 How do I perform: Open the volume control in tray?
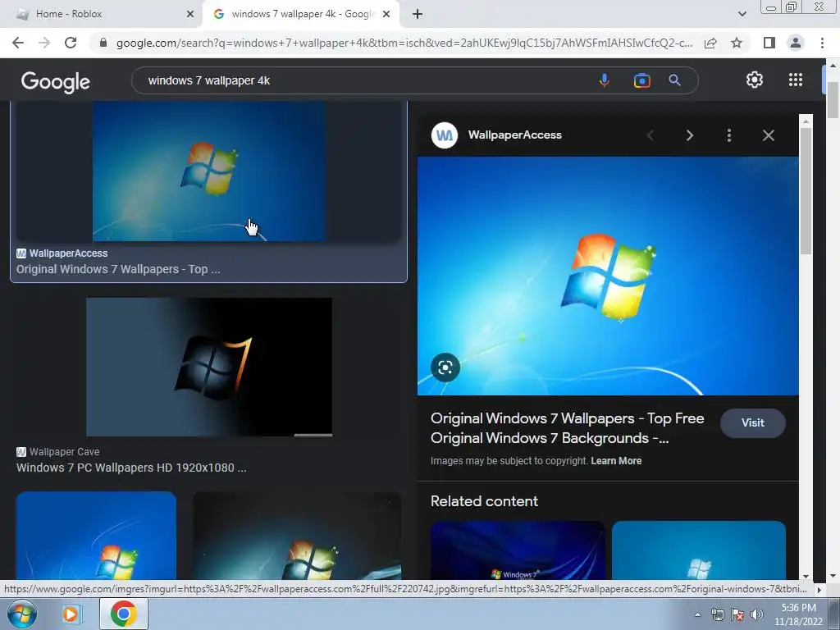tap(756, 614)
